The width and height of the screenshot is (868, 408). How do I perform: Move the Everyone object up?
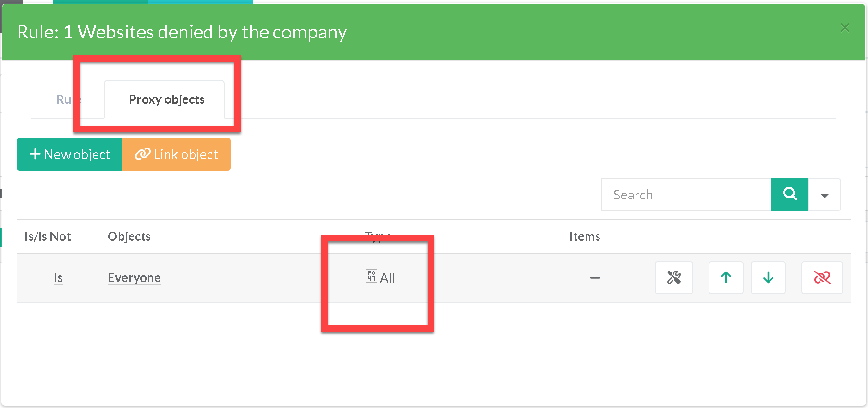click(726, 278)
